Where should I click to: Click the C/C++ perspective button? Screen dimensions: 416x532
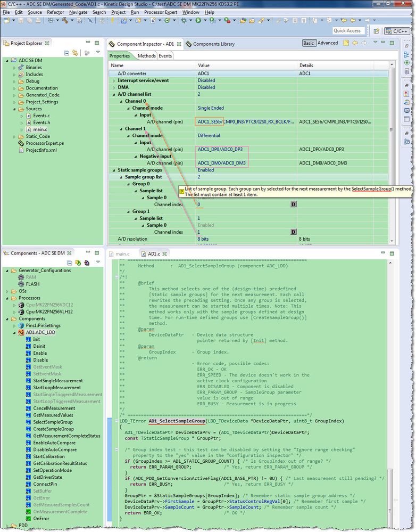tap(396, 31)
